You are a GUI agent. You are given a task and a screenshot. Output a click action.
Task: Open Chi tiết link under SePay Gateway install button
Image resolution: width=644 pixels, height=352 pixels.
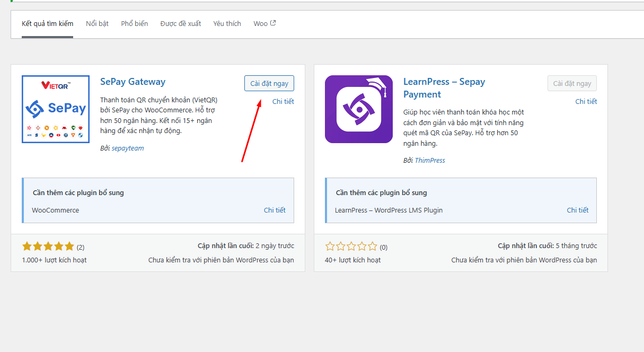pos(283,101)
